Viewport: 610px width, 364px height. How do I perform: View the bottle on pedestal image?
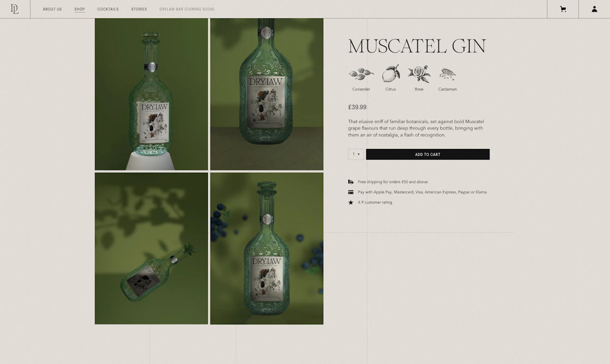(x=151, y=94)
